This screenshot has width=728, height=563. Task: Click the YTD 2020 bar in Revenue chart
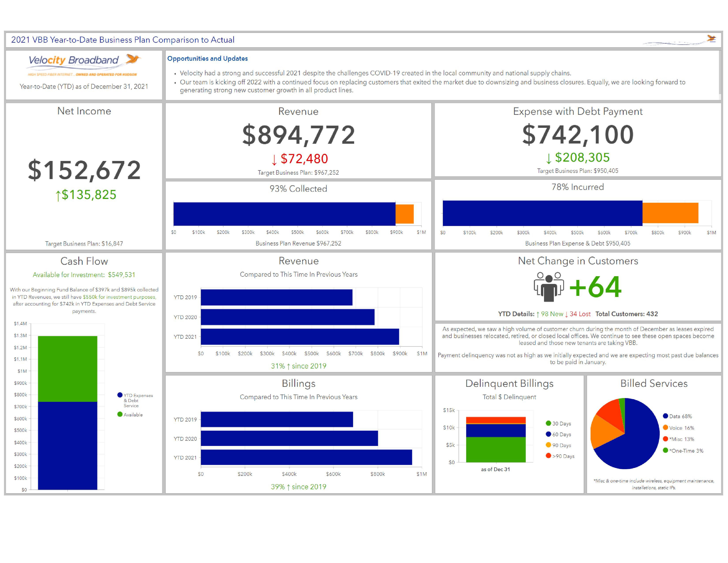coord(287,317)
